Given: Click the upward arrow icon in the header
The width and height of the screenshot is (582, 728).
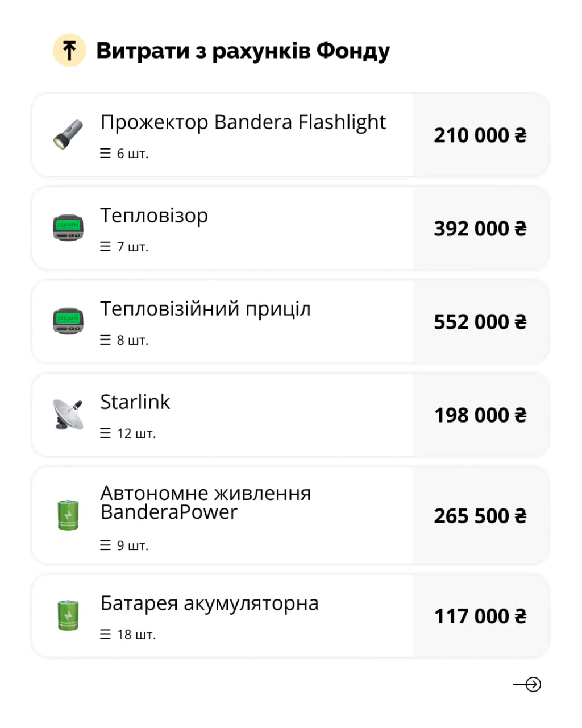Looking at the screenshot, I should tap(69, 51).
